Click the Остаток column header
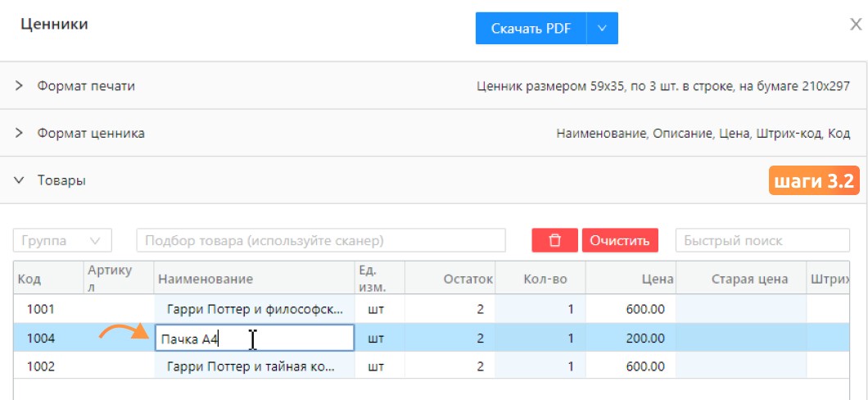Viewport: 868px width, 400px height. tap(450, 278)
